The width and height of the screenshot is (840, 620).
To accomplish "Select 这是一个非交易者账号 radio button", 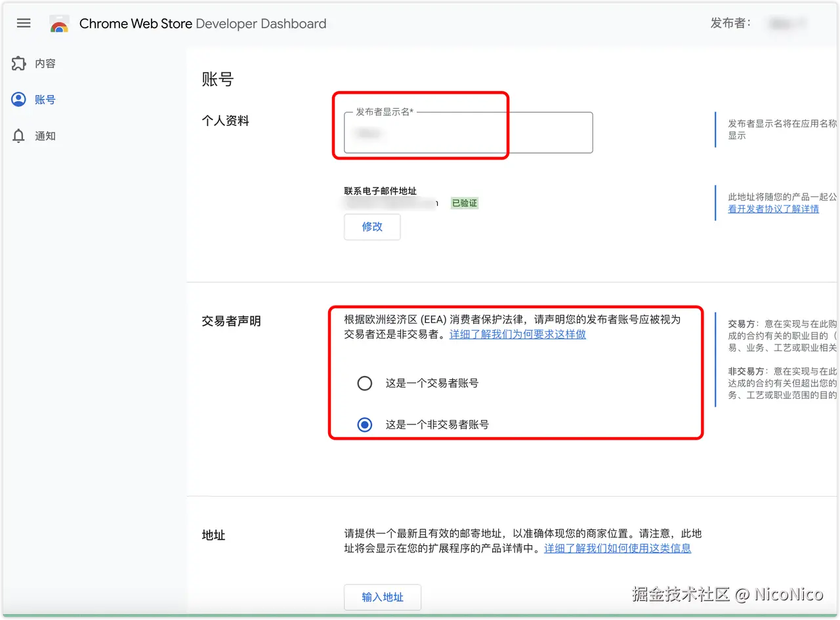I will 365,424.
